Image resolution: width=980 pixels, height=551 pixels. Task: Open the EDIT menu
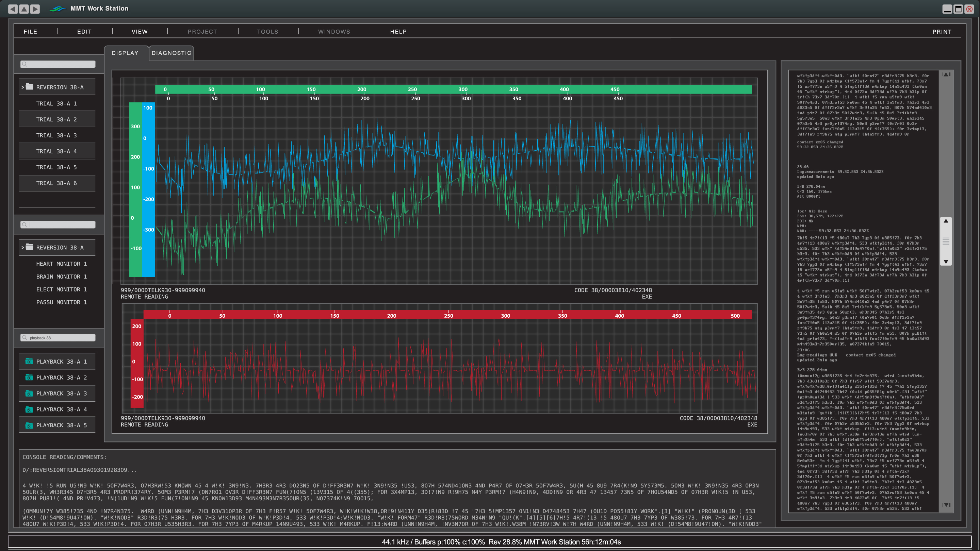(x=84, y=32)
